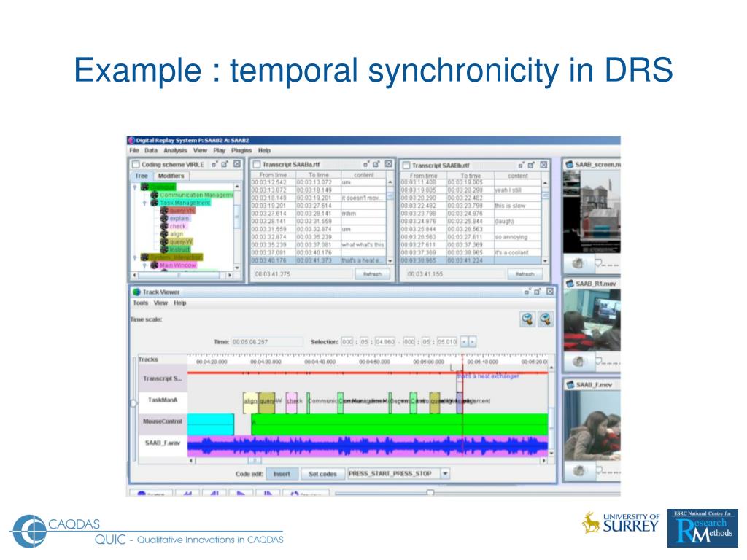Click Refresh in Transcript SAABb.rtf panel
This screenshot has height=560, width=747.
[525, 274]
